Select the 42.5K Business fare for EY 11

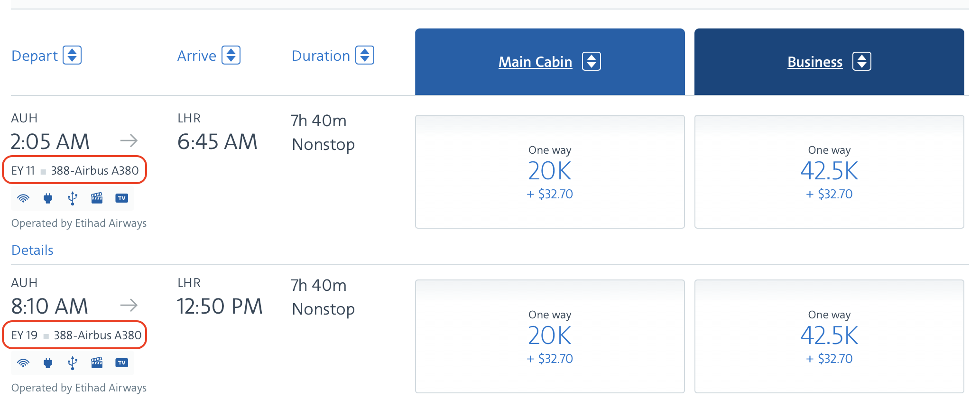click(x=829, y=172)
